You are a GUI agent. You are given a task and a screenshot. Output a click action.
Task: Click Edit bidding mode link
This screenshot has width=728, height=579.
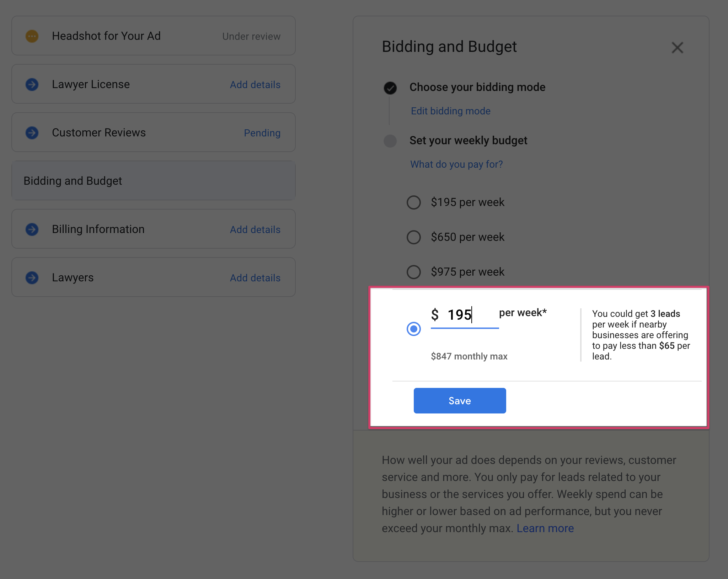tap(450, 111)
